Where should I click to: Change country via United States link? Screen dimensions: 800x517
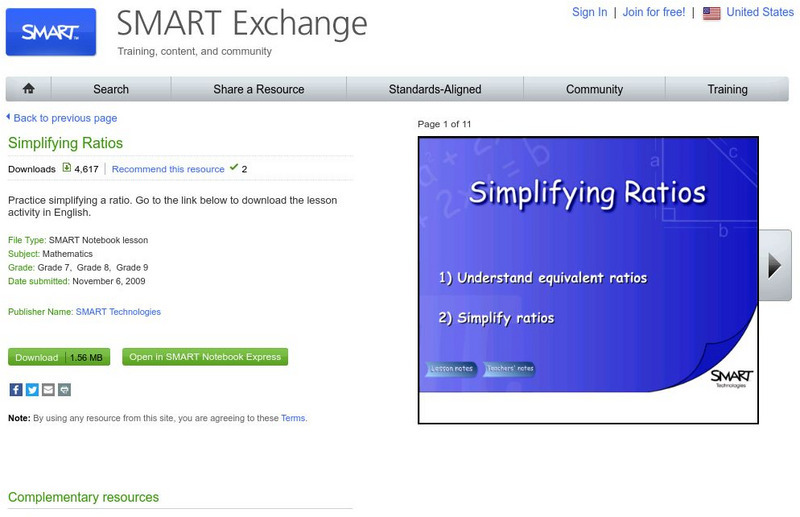(x=760, y=12)
